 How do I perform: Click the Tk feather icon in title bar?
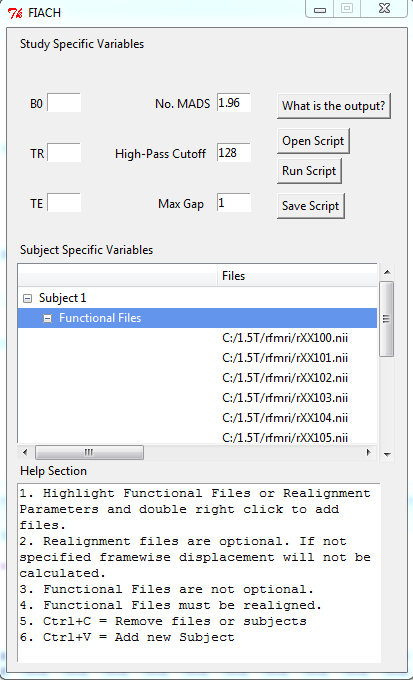click(x=16, y=13)
